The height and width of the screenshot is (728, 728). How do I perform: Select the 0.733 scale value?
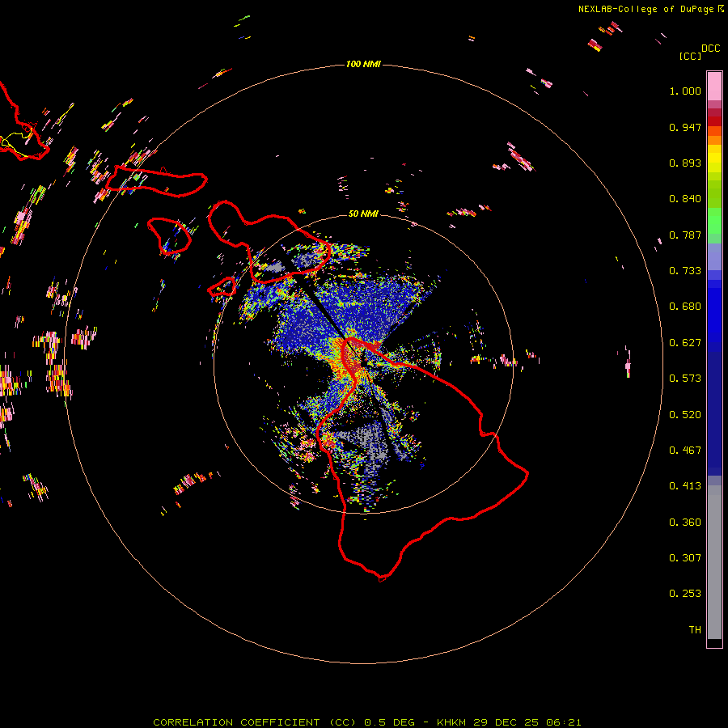pos(685,271)
